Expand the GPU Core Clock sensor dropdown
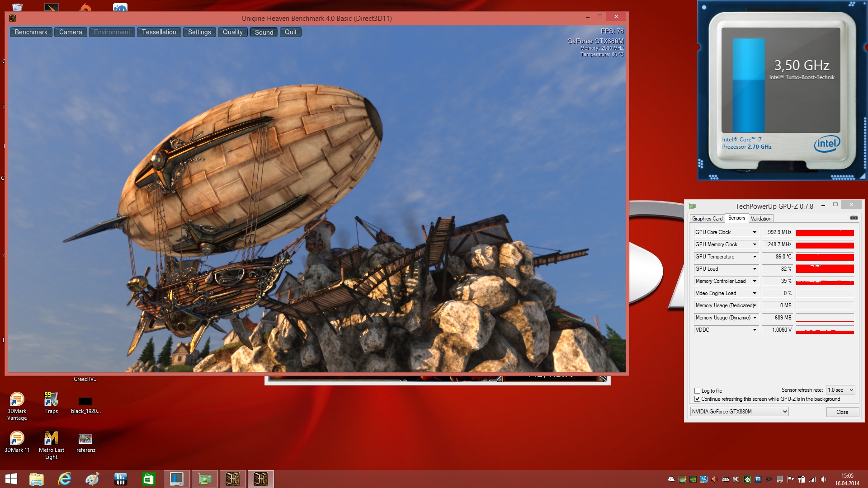 point(755,232)
